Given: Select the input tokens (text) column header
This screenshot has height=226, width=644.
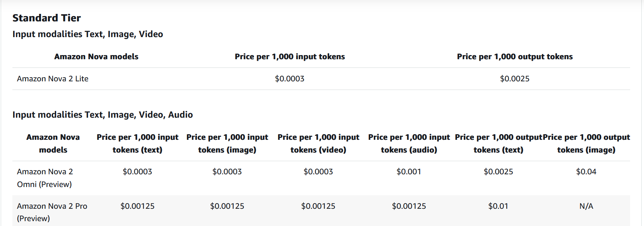Looking at the screenshot, I should click(x=137, y=144).
